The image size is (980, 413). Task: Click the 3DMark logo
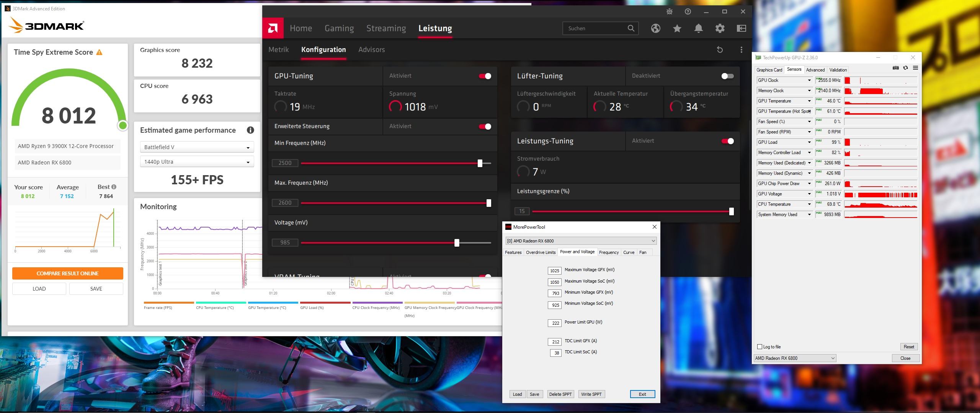click(46, 26)
